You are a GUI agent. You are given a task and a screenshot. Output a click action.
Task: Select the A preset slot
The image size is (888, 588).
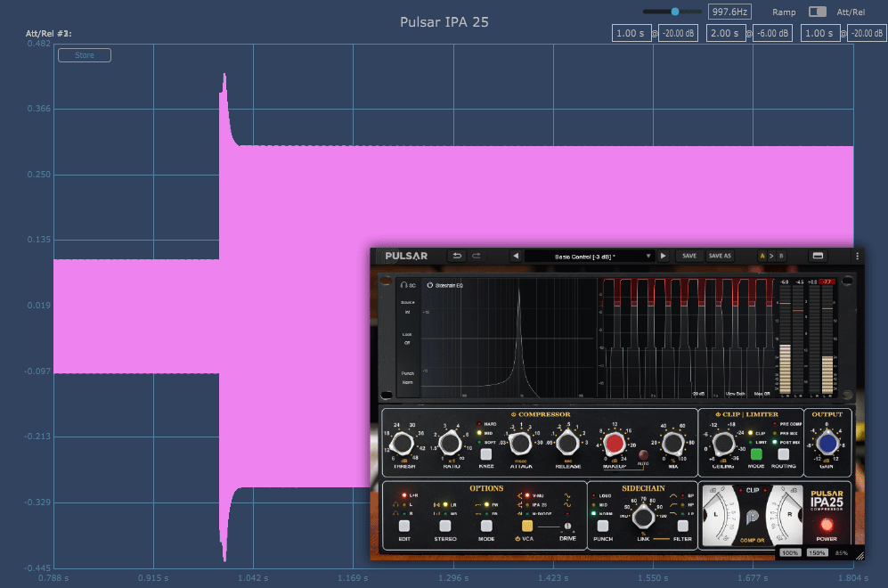click(762, 256)
